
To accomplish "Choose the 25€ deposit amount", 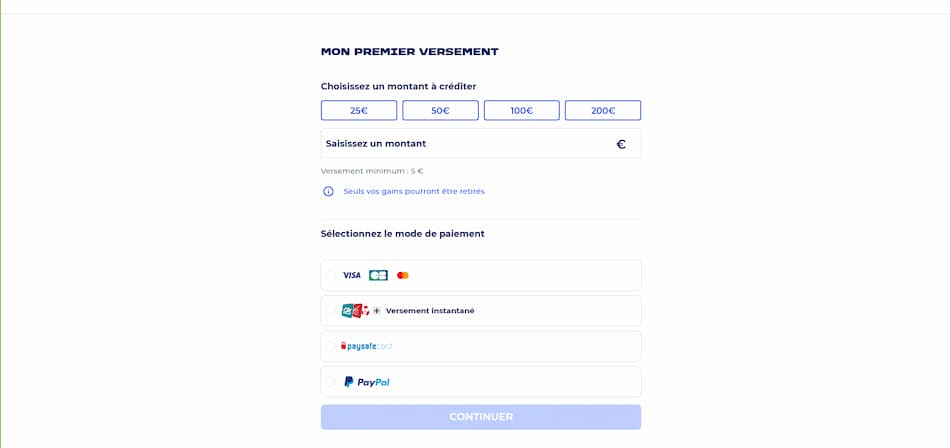I will click(x=359, y=110).
